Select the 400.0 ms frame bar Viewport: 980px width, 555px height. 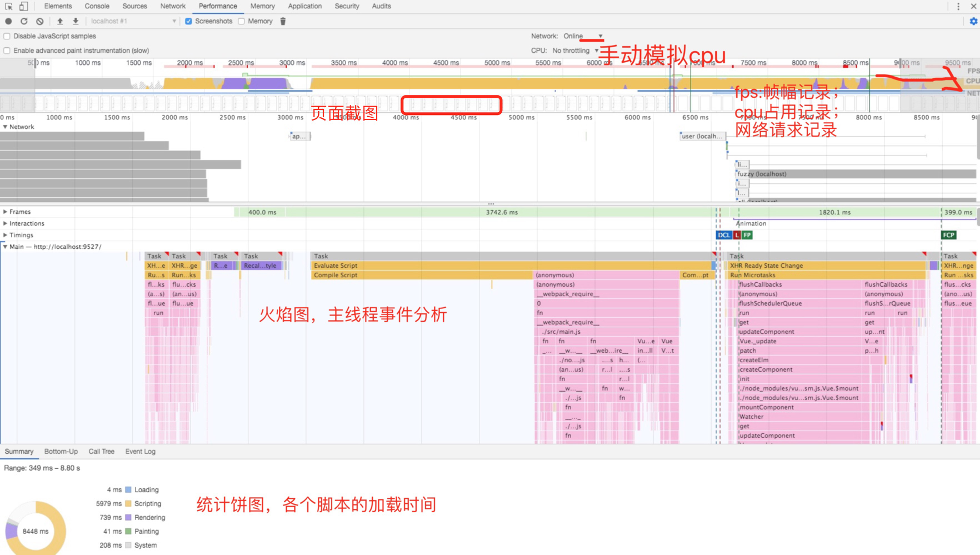(x=262, y=212)
